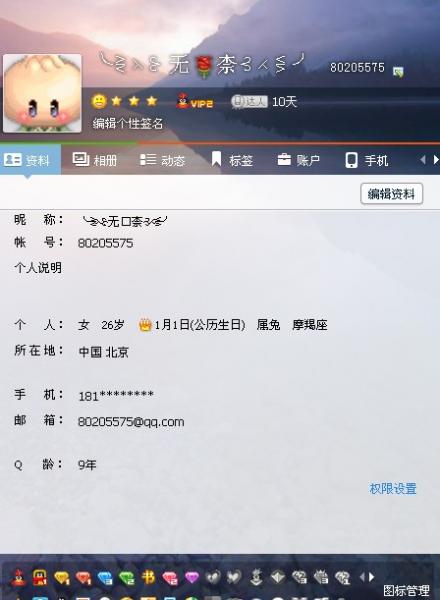Click the small icon beside account number 80205575
Viewport: 440px width, 600px height.
(398, 71)
